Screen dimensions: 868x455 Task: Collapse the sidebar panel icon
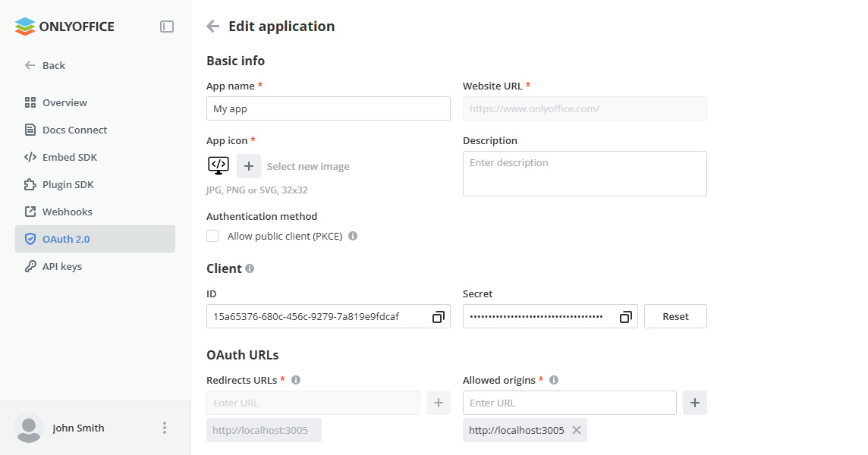167,27
